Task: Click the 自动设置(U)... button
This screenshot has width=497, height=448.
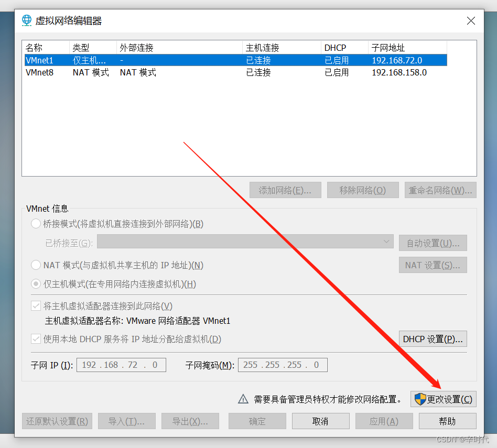Action: [x=433, y=243]
